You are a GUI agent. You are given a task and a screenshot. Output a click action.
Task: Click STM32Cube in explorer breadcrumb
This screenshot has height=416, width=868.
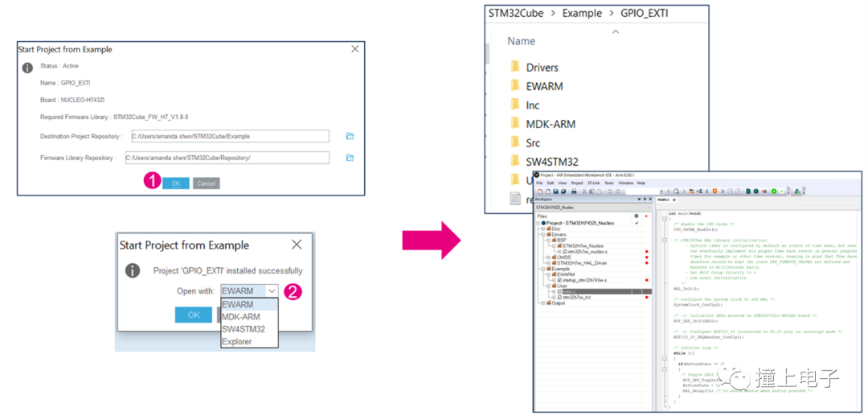(x=515, y=14)
